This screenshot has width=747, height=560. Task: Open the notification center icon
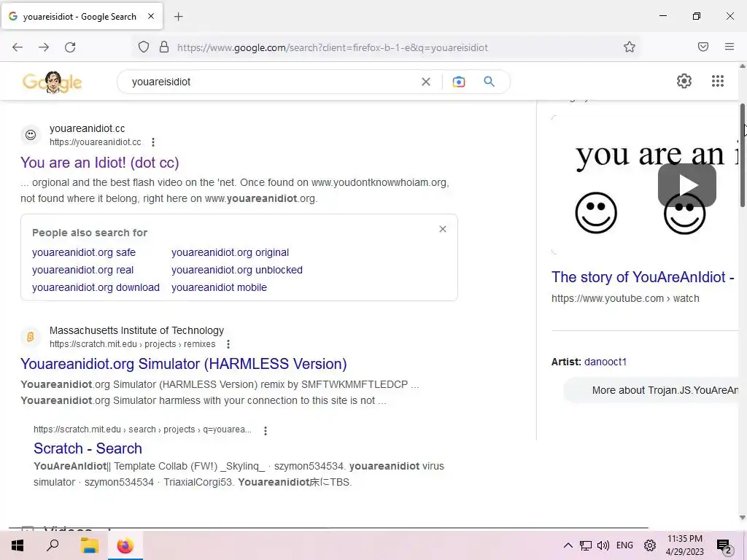coord(724,546)
